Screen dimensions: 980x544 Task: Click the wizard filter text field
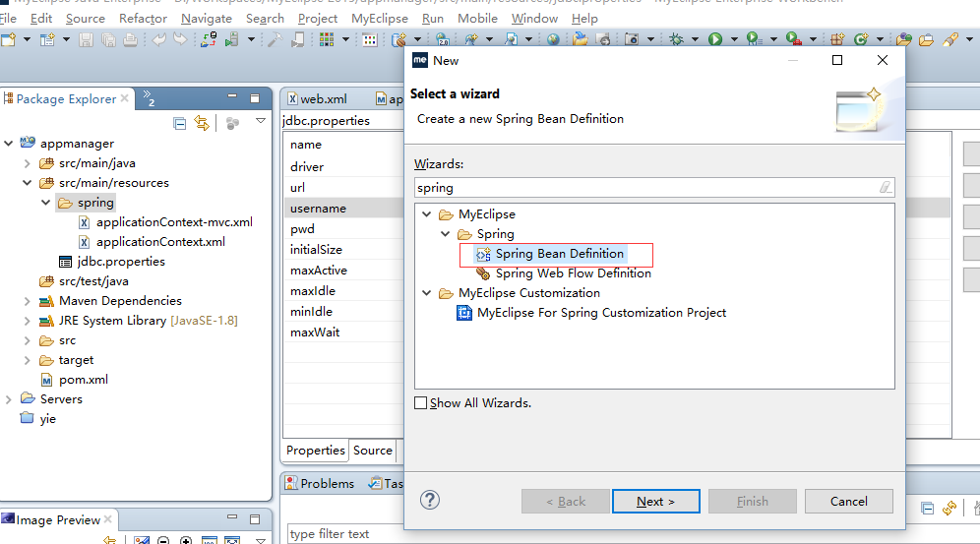(x=644, y=187)
